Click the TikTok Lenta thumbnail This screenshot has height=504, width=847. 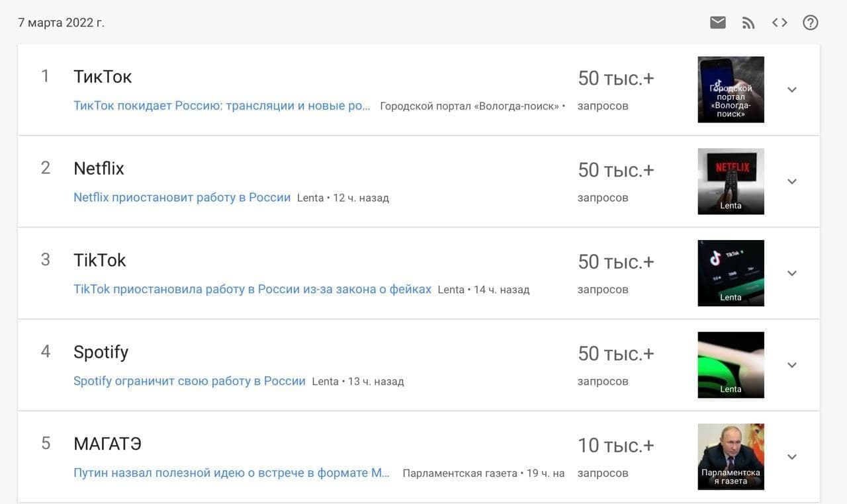click(731, 273)
